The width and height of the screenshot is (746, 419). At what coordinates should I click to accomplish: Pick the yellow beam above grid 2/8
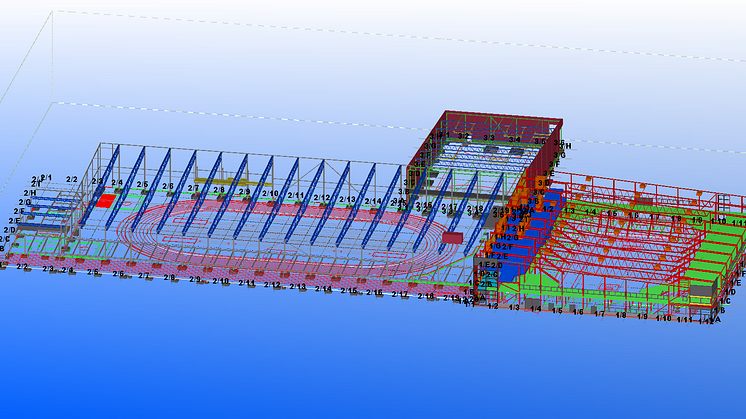point(233,181)
